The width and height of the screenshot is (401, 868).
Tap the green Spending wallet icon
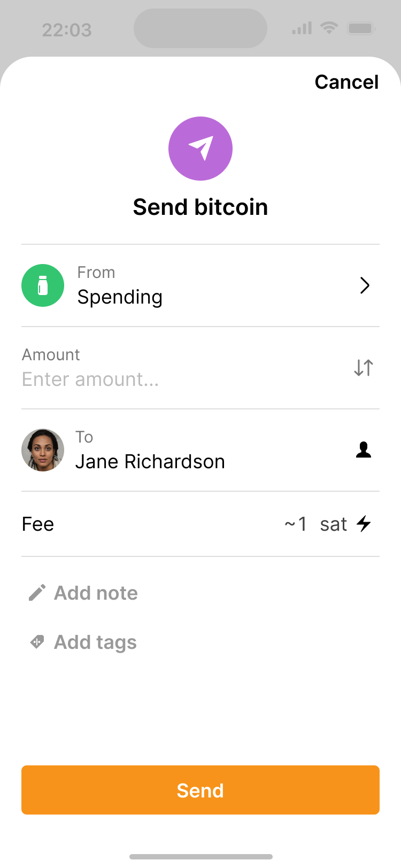pyautogui.click(x=43, y=285)
